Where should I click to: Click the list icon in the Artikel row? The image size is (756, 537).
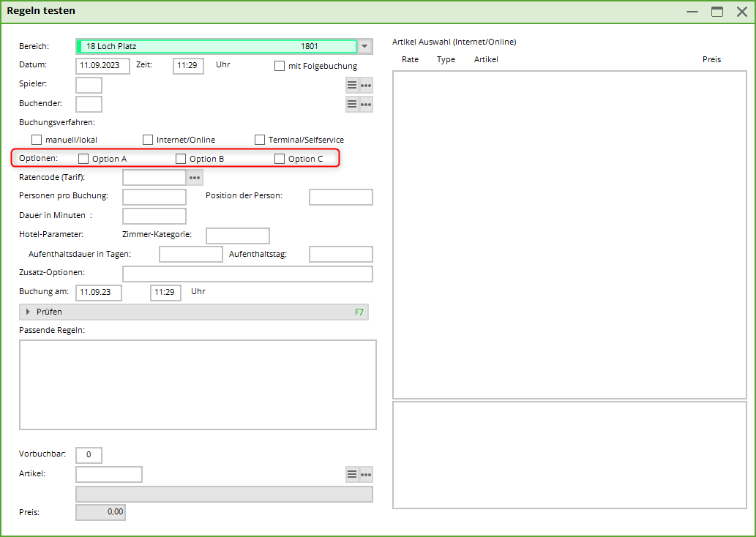tap(352, 475)
